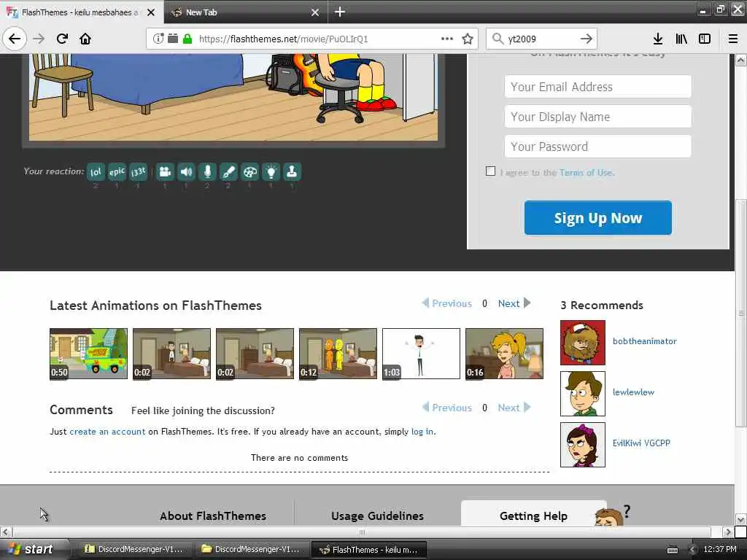Open the Getting Help footer tab
This screenshot has height=560, width=747.
tap(533, 516)
